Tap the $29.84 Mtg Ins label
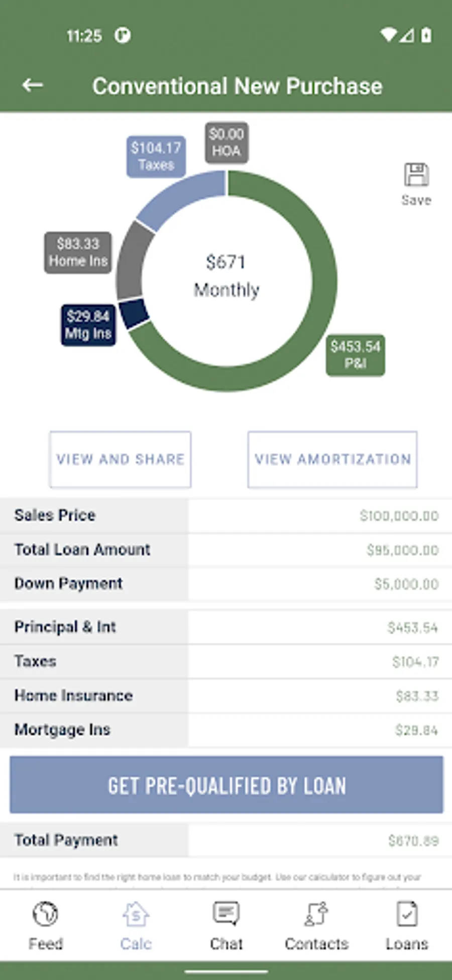Viewport: 452px width, 980px height. [88, 325]
